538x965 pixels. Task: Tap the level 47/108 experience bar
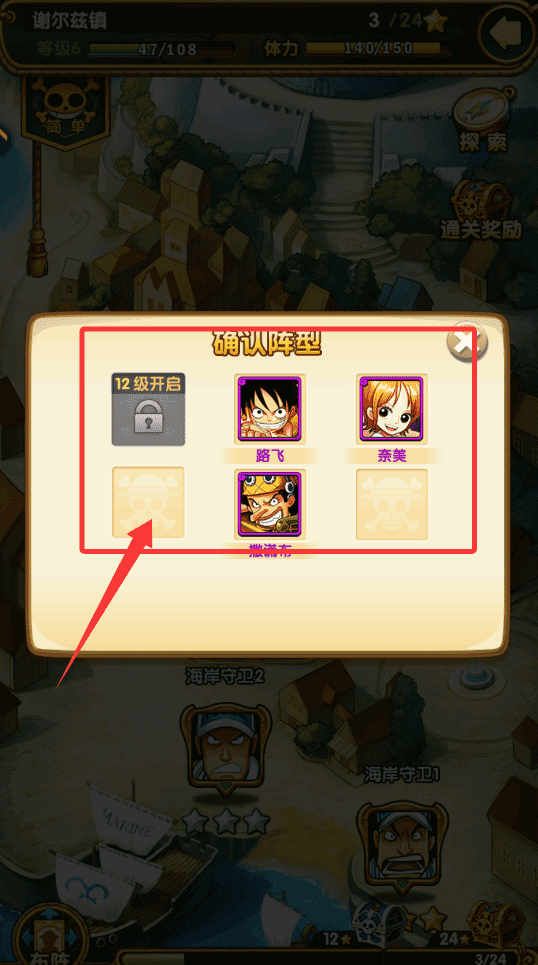pyautogui.click(x=163, y=49)
